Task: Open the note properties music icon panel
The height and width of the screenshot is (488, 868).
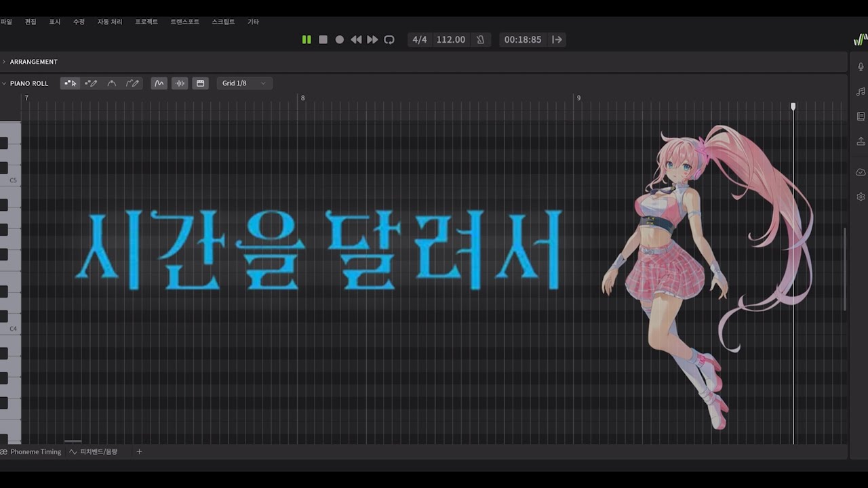Action: (861, 91)
